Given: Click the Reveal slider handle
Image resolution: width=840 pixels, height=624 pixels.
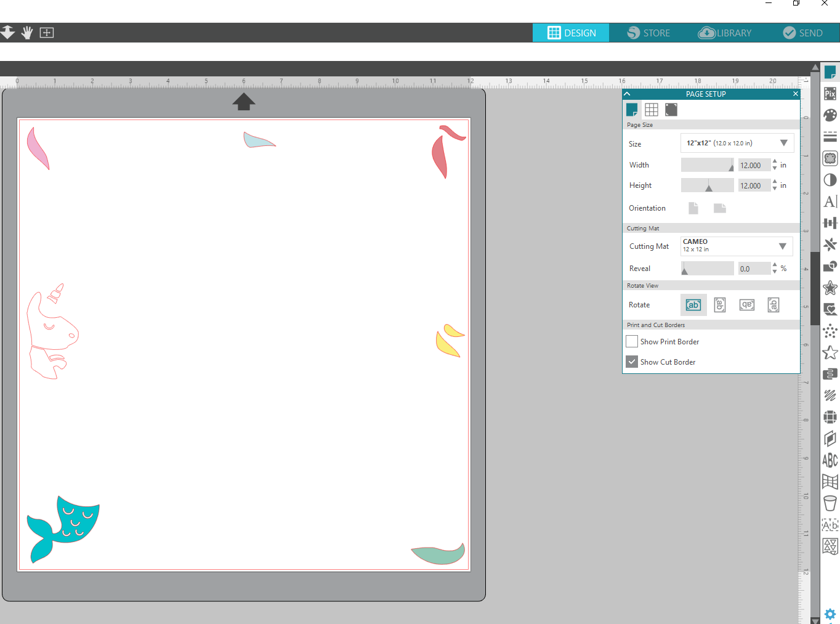Looking at the screenshot, I should click(x=684, y=270).
